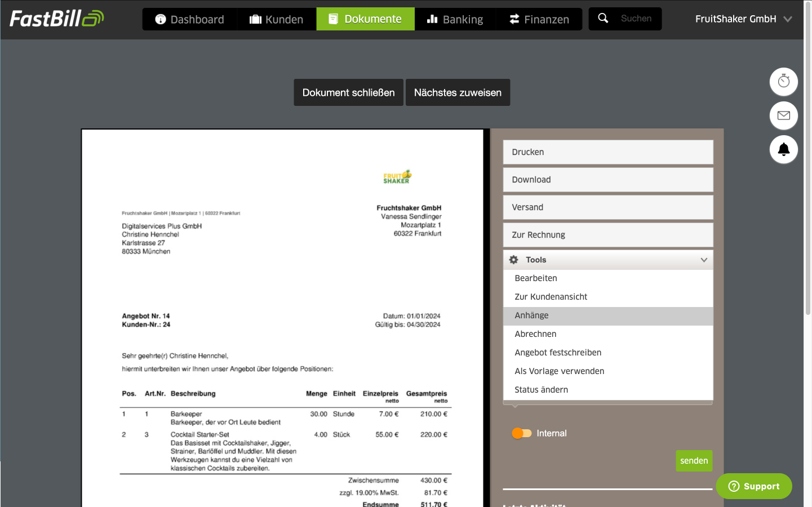This screenshot has width=812, height=507.
Task: Select Status ändern in Tools menu
Action: point(608,390)
